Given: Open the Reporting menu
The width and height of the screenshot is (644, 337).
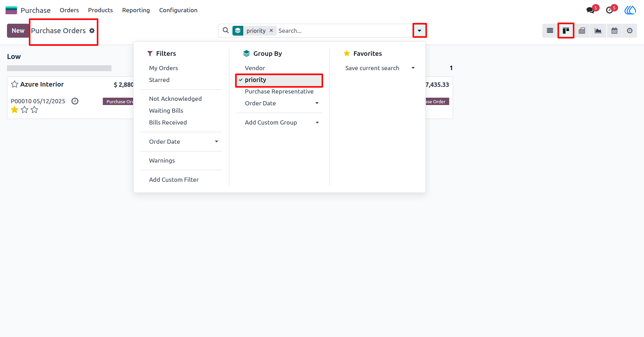Looking at the screenshot, I should point(136,10).
